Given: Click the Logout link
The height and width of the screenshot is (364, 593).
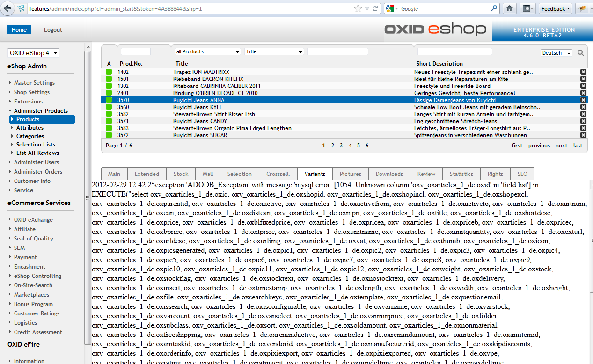Looking at the screenshot, I should (x=53, y=30).
